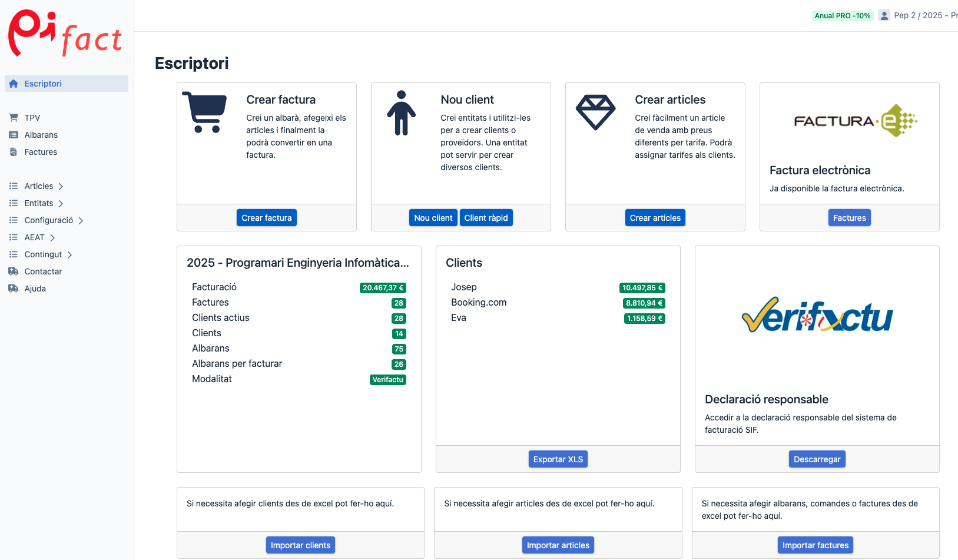Click the Pifact logo in the sidebar
The width and height of the screenshot is (958, 560).
[65, 34]
